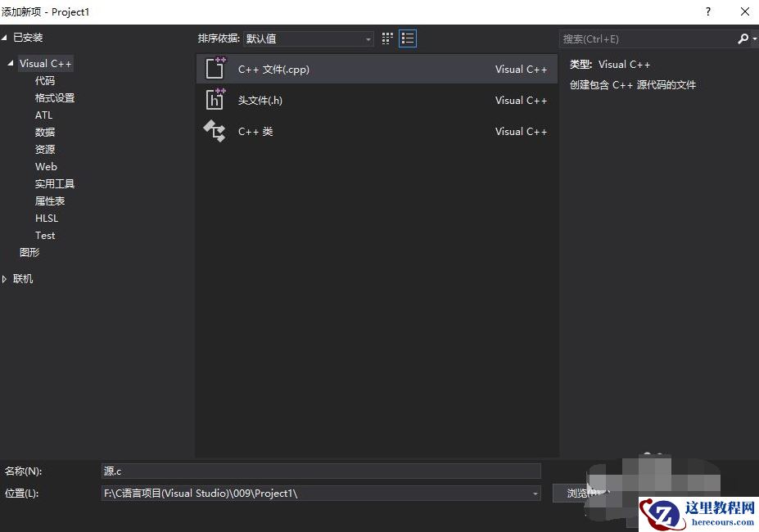This screenshot has width=759, height=532.
Task: Select the ATL category
Action: click(x=44, y=115)
